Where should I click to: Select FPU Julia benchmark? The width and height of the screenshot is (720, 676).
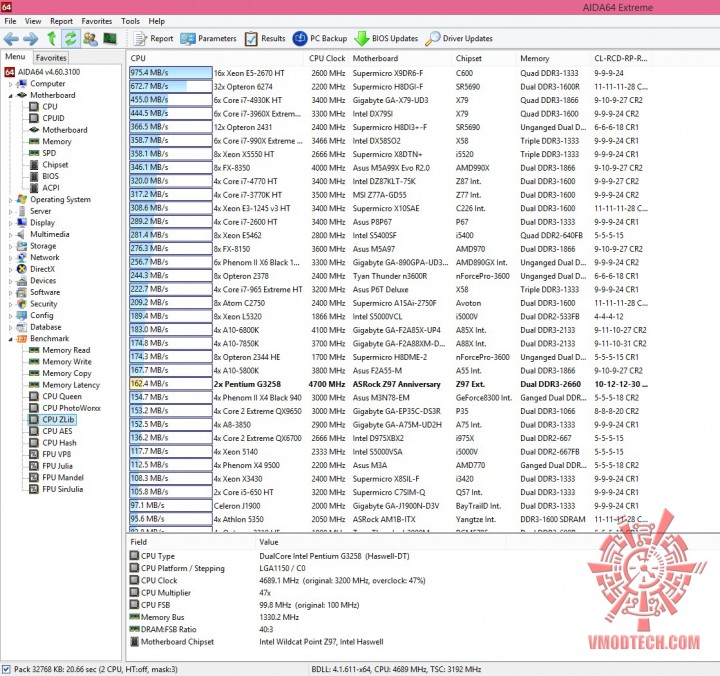[57, 466]
